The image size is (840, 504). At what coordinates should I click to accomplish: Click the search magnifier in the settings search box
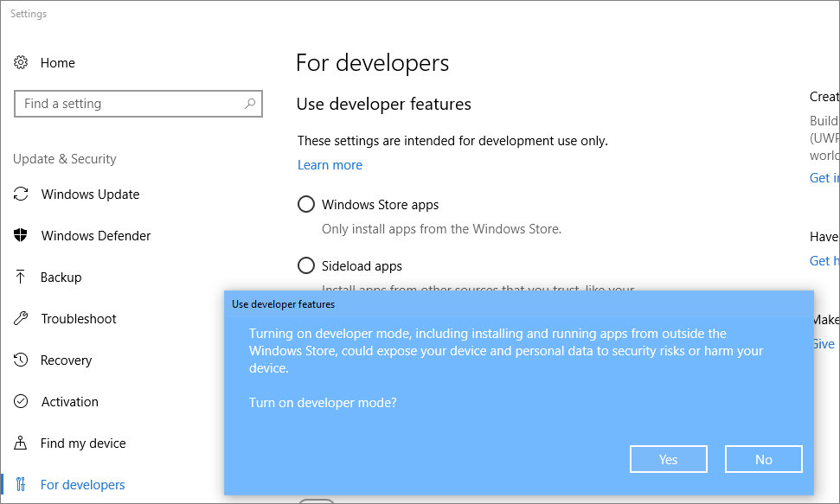(x=250, y=103)
